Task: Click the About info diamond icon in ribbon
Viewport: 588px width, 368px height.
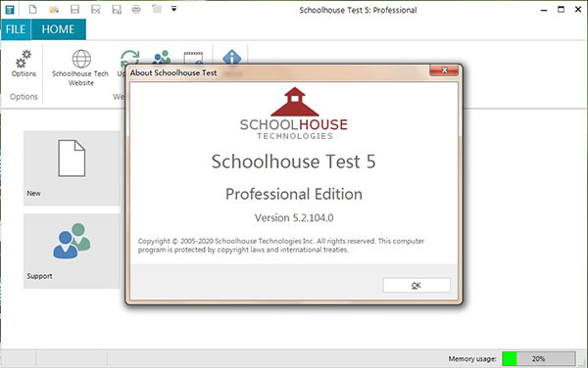Action: coord(231,58)
